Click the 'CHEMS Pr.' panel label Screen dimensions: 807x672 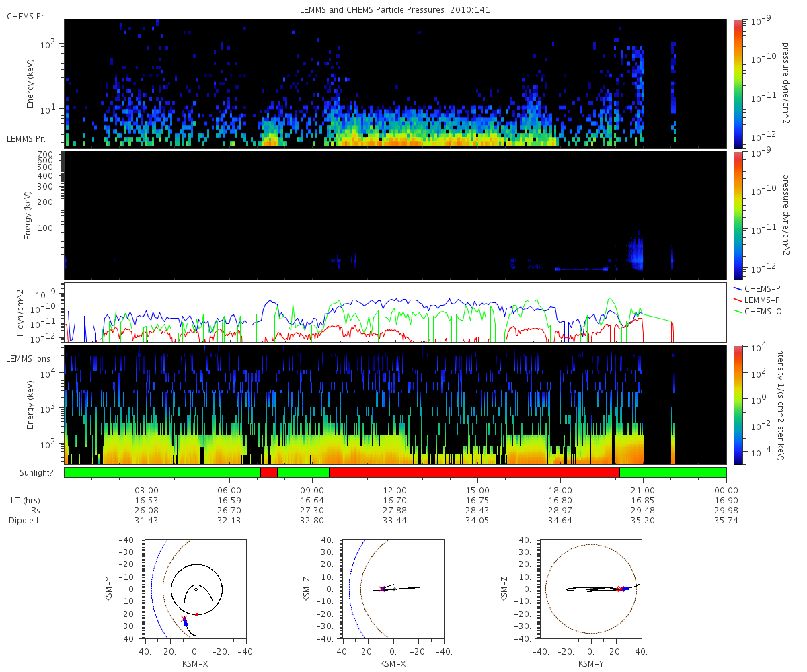pyautogui.click(x=26, y=16)
